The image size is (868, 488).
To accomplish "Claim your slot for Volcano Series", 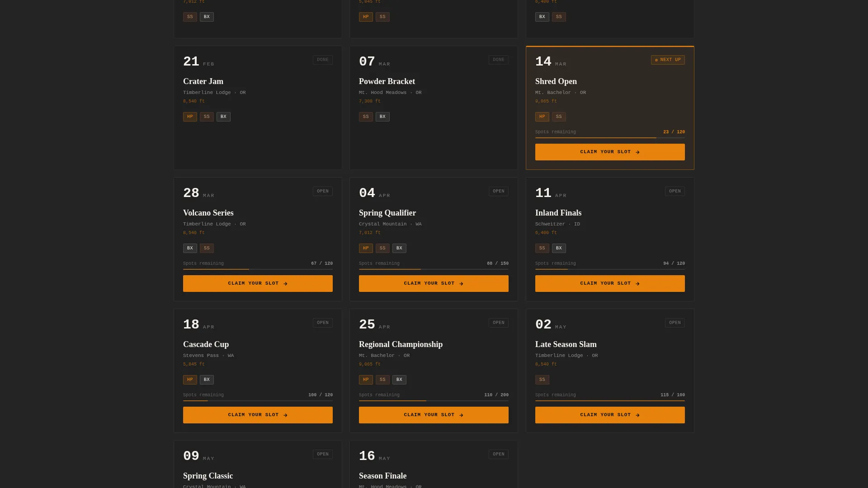I will point(258,284).
